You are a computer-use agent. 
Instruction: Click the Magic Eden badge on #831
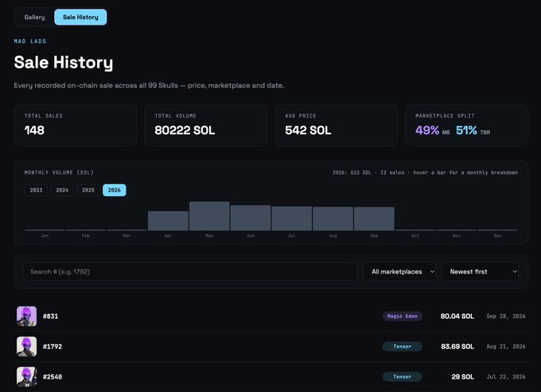(403, 316)
